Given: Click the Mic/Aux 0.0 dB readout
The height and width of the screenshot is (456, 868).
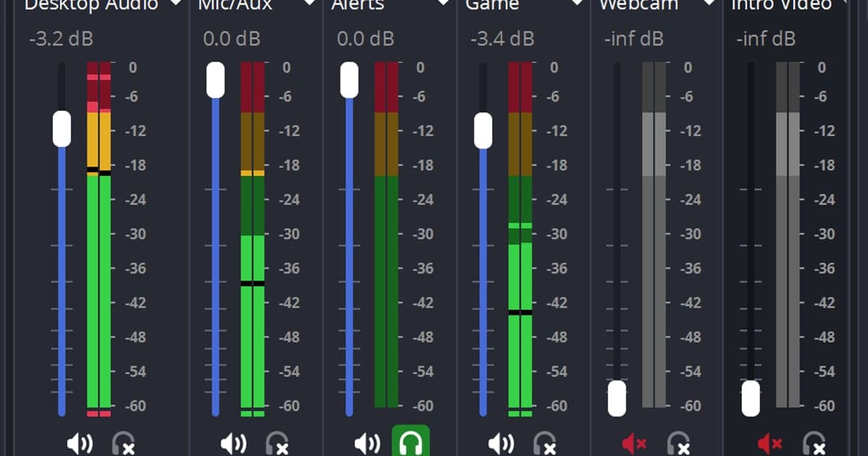Looking at the screenshot, I should pyautogui.click(x=232, y=38).
